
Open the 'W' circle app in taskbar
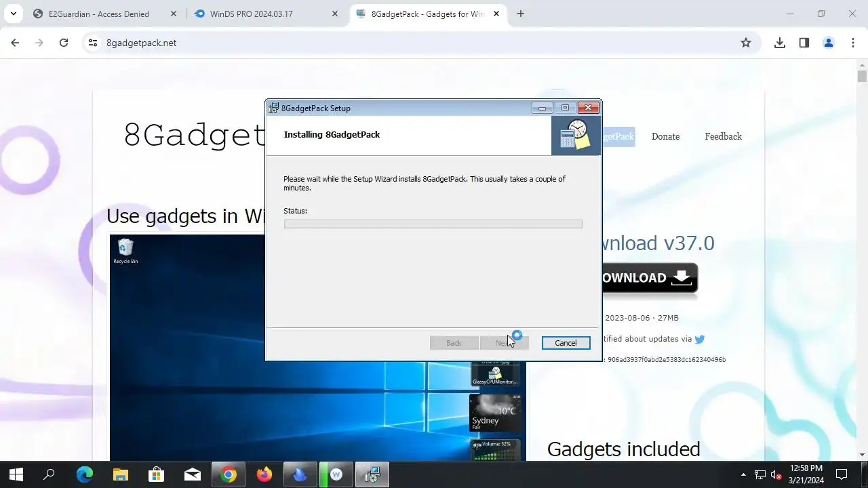[x=336, y=474]
